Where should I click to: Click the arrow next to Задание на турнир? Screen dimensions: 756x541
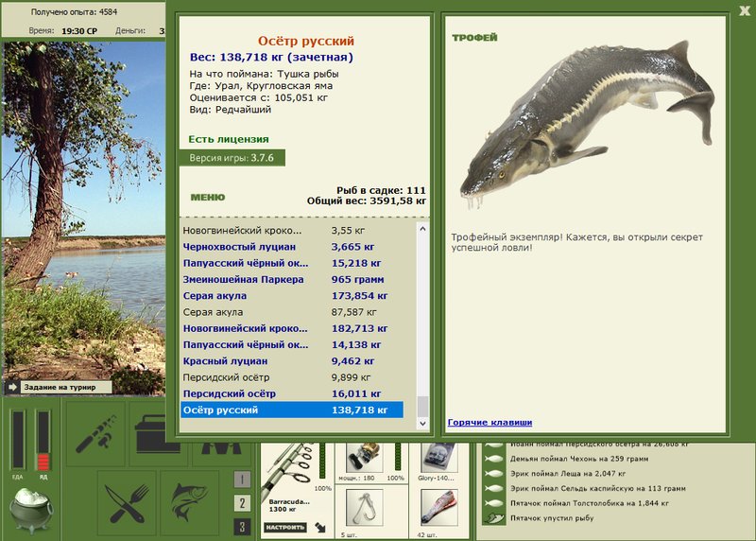coord(12,387)
